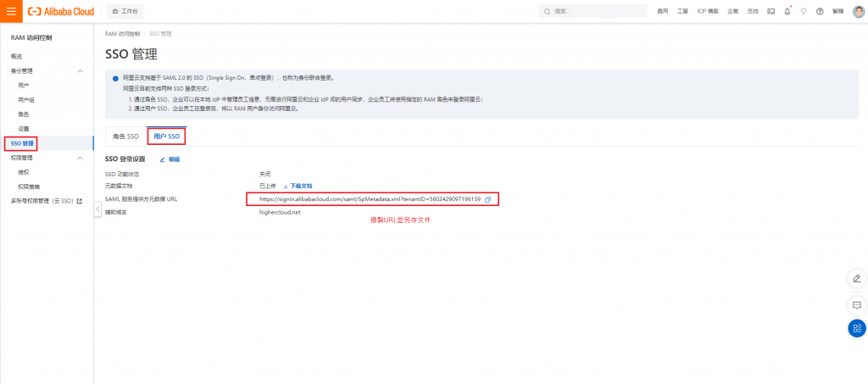Open the floating chat feedback button
The image size is (868, 384).
coord(857,305)
